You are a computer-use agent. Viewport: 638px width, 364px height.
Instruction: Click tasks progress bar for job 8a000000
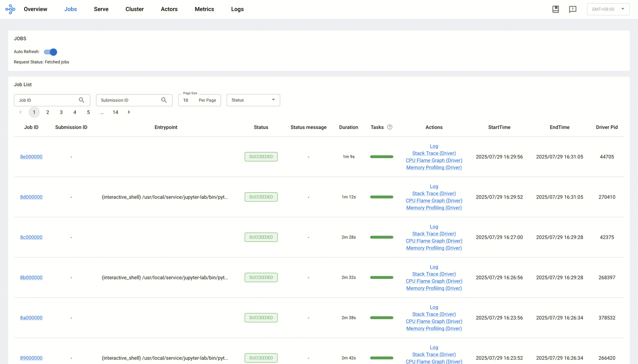(382, 318)
